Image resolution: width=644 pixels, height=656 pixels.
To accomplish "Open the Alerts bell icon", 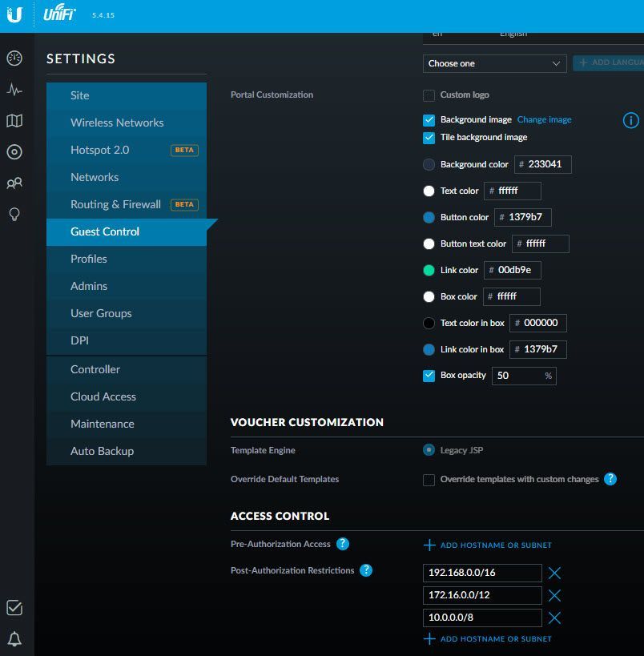I will [x=14, y=638].
